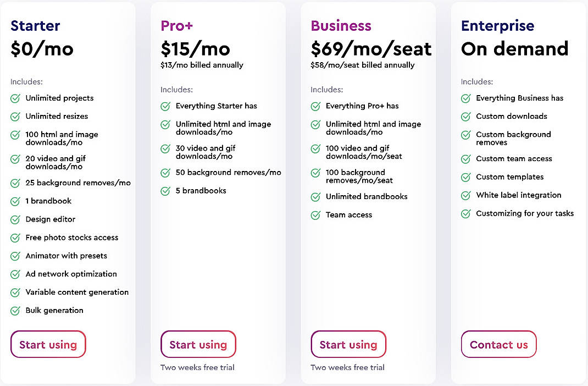Click the checkmark beside Everything Starter has
The width and height of the screenshot is (588, 386).
tap(165, 106)
